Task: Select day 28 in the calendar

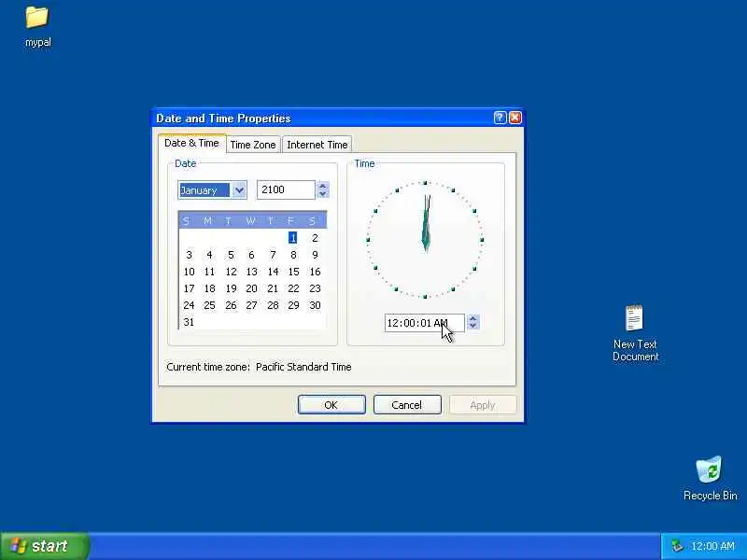Action: [273, 305]
